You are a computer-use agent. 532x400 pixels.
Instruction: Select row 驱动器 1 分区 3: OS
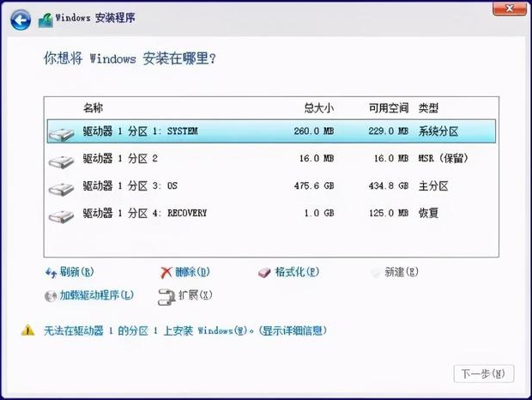(x=271, y=186)
